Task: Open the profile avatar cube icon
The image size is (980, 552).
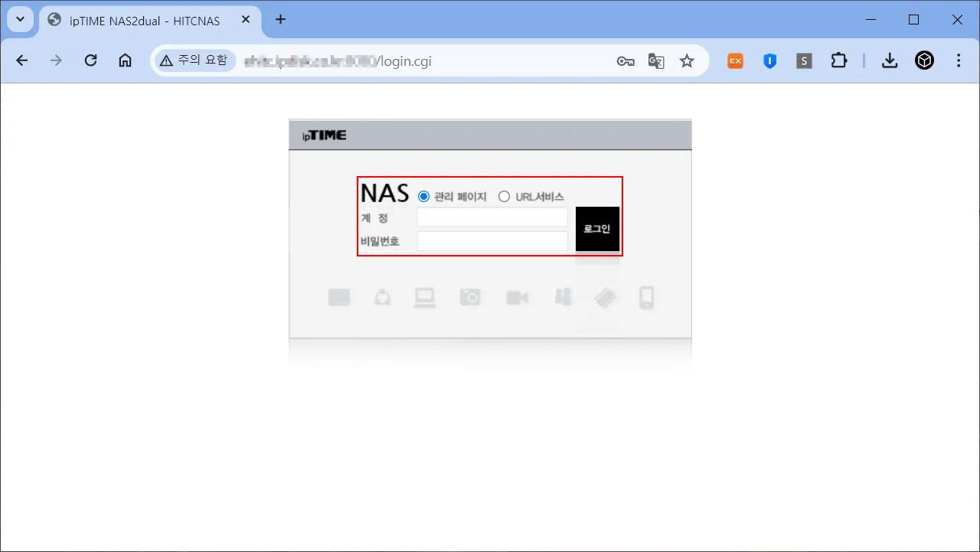Action: coord(925,61)
